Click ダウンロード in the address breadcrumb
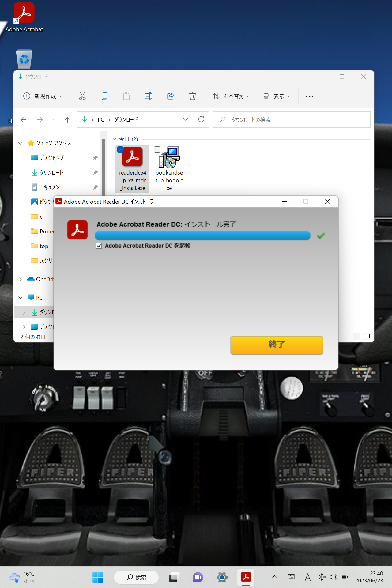This screenshot has width=392, height=588. (126, 119)
